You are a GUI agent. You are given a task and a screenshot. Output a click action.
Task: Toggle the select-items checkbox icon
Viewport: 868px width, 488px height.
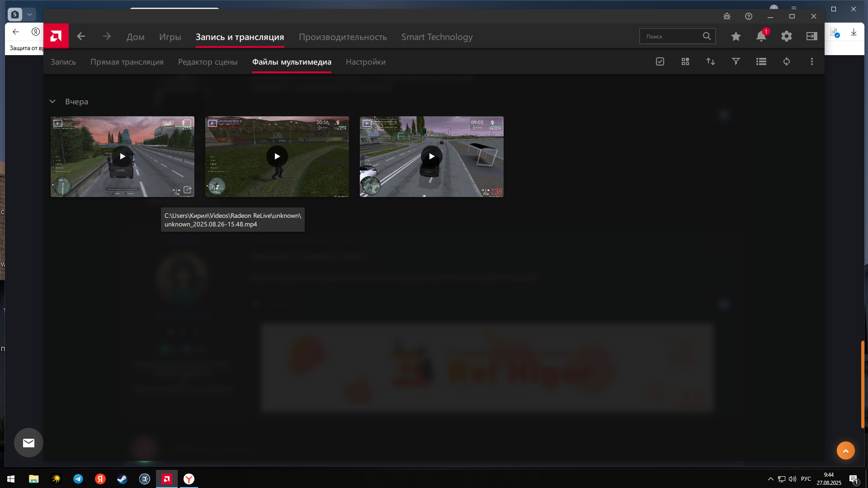pyautogui.click(x=660, y=61)
